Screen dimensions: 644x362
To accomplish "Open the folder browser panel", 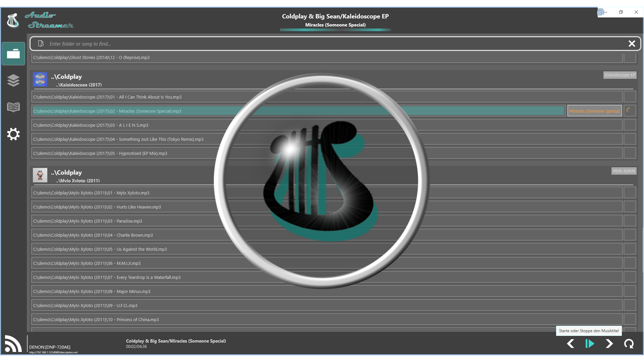I will point(13,54).
